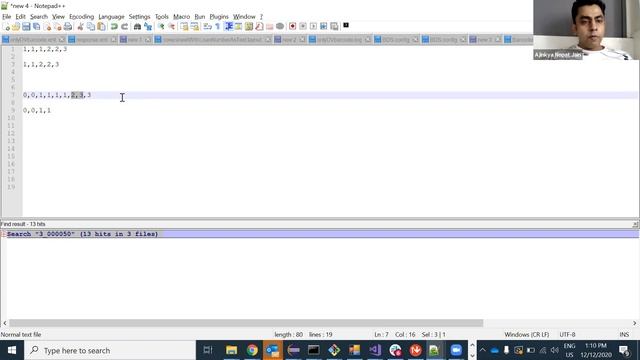Open Replace dialog from toolbar
Screen dimensions: 640x360
coord(148,27)
